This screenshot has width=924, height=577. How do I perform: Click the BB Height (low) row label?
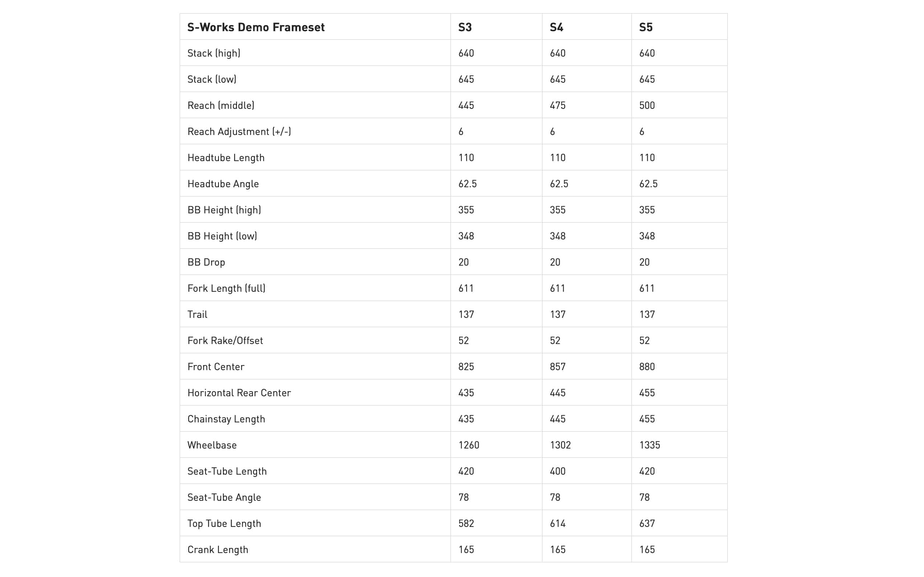[222, 236]
